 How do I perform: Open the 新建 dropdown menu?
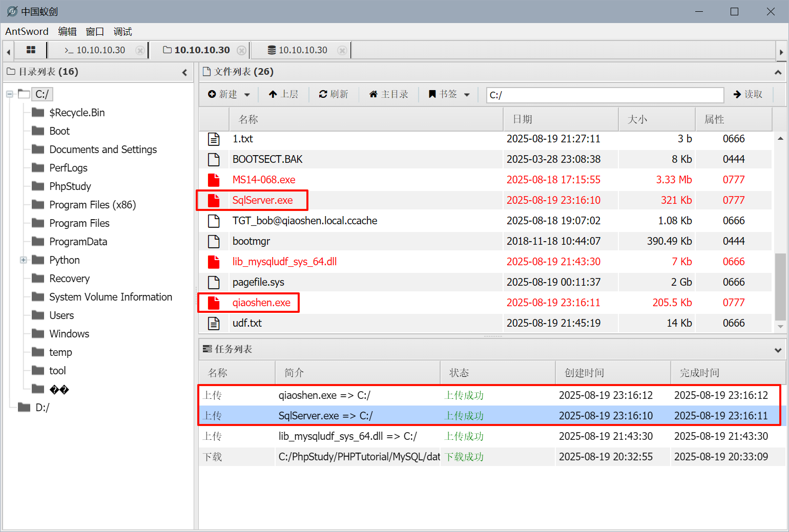pyautogui.click(x=229, y=94)
